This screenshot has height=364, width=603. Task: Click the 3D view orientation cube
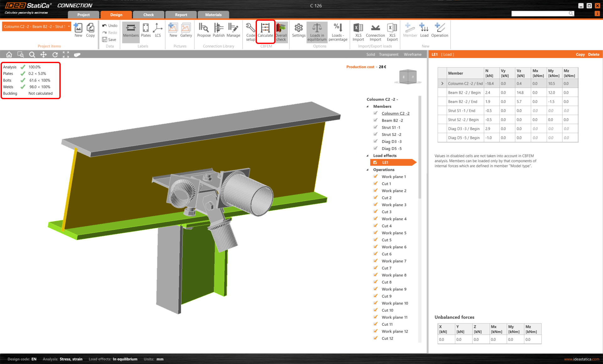tap(408, 77)
